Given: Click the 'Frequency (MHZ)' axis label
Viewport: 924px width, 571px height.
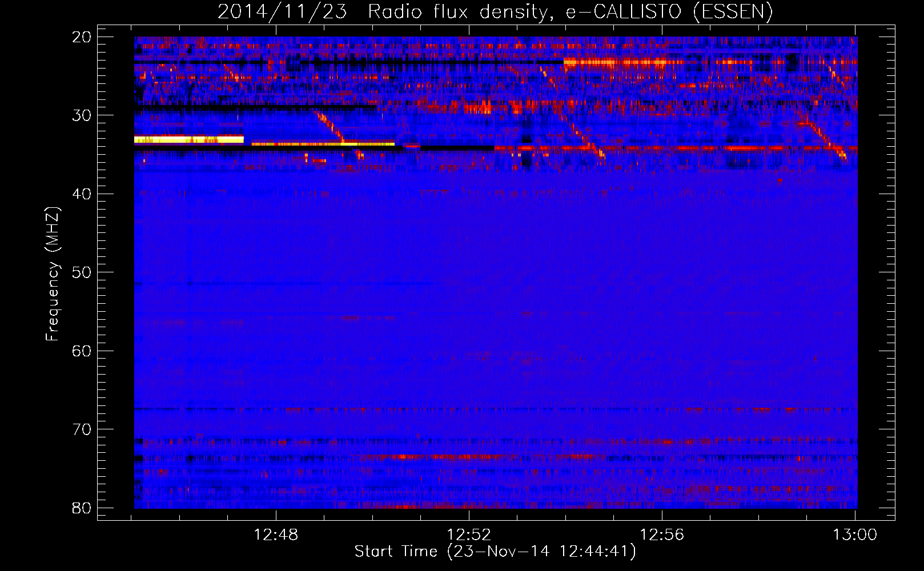Looking at the screenshot, I should 52,274.
